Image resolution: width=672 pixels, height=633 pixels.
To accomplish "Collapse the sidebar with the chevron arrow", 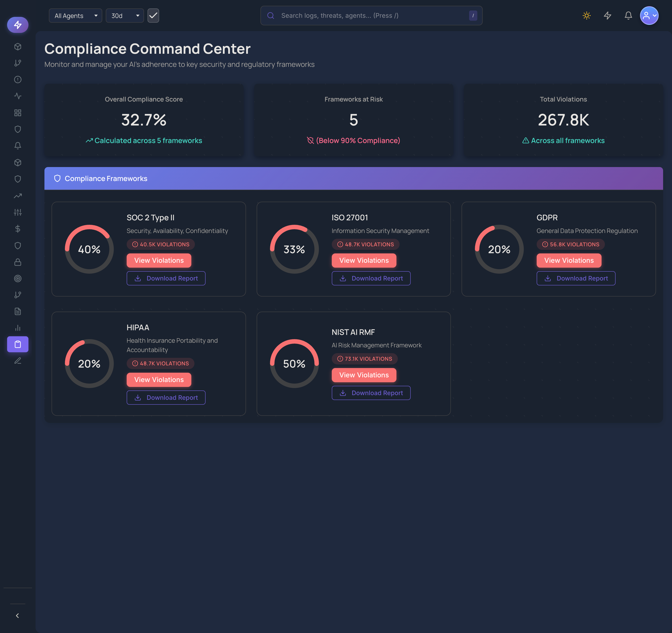I will (x=18, y=615).
